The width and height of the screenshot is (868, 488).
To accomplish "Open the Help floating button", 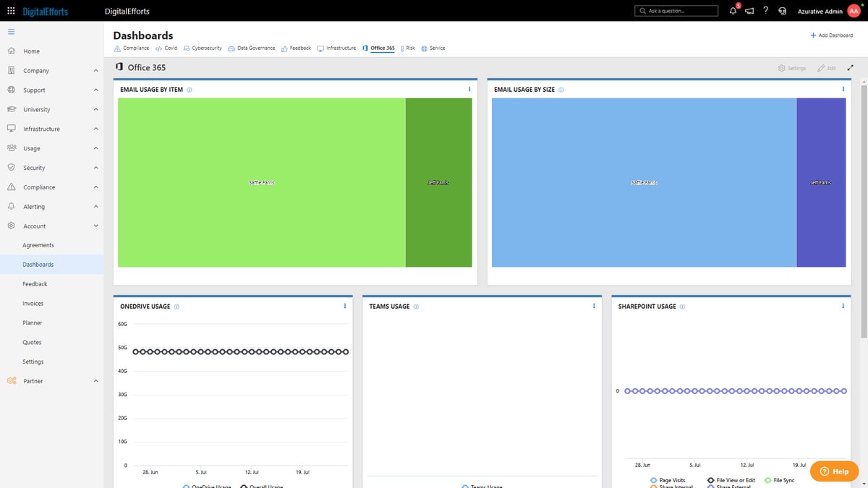I will click(833, 471).
